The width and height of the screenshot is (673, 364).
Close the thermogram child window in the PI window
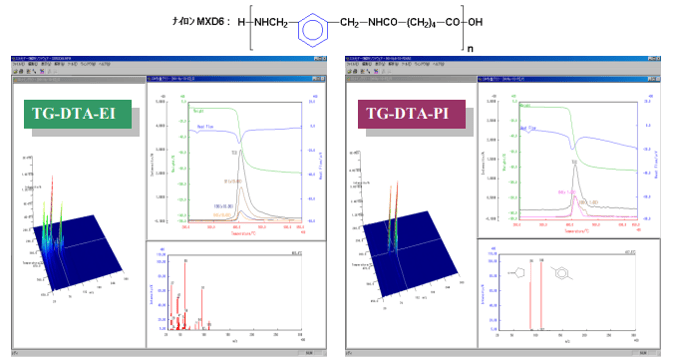[x=658, y=79]
